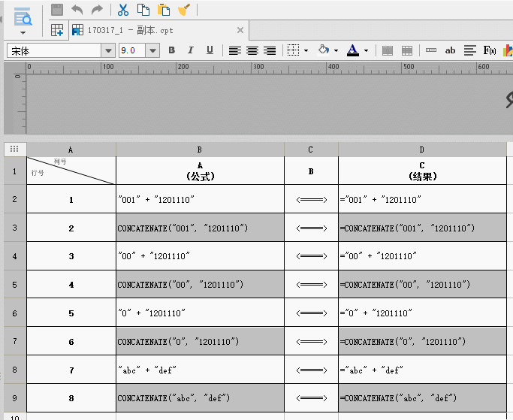Screen dimensions: 513x420
Task: Apply font color with A icon
Action: click(x=353, y=50)
